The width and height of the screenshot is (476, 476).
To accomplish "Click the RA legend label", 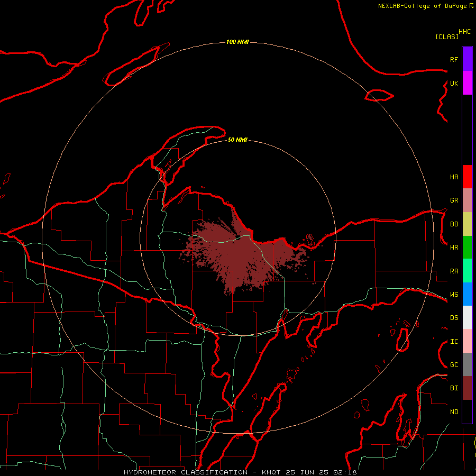I will 454,271.
